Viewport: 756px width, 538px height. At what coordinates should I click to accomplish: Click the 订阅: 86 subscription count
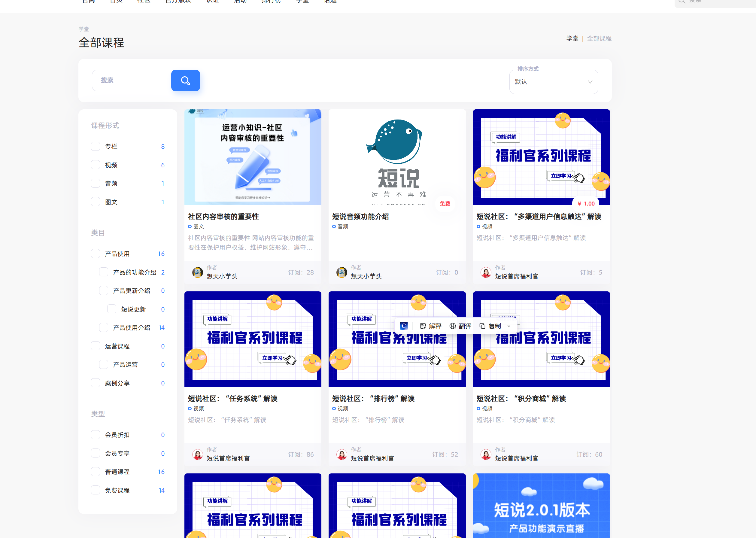pyautogui.click(x=301, y=454)
